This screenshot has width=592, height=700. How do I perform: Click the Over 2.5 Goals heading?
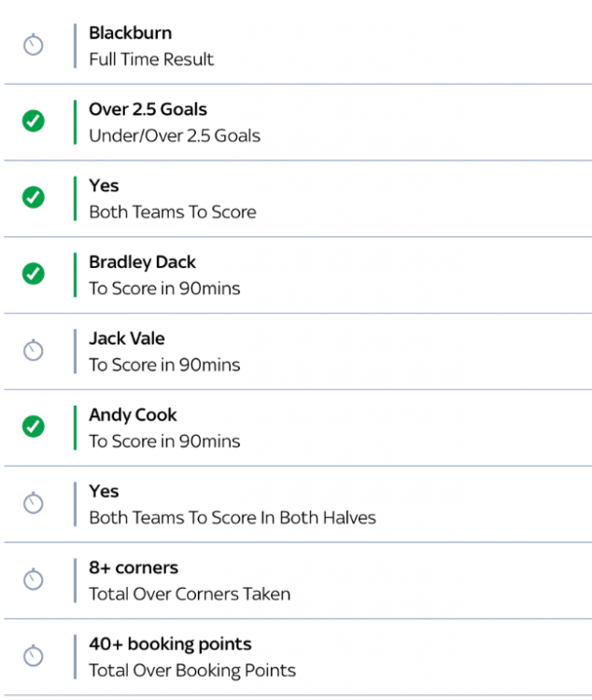coord(148,109)
